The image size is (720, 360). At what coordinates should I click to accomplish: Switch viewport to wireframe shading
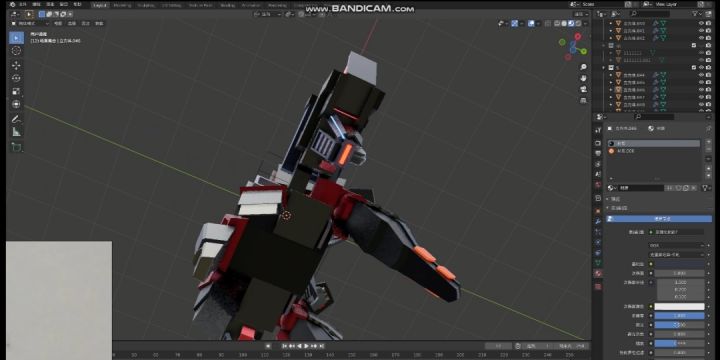[x=557, y=23]
